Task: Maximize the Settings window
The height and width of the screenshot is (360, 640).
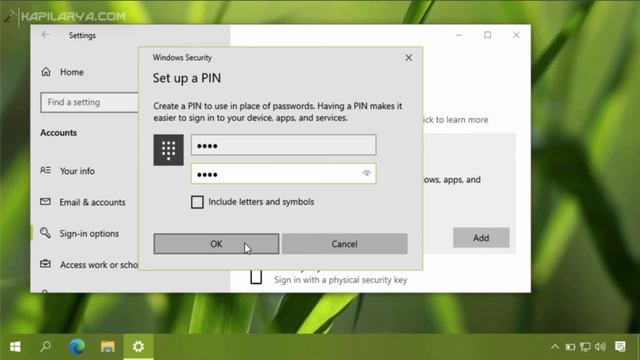Action: pyautogui.click(x=487, y=35)
